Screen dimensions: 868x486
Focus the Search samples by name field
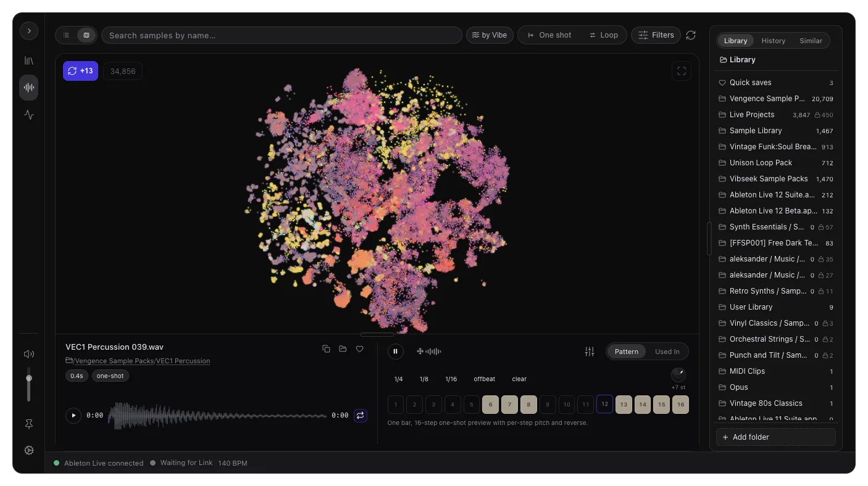(x=282, y=35)
